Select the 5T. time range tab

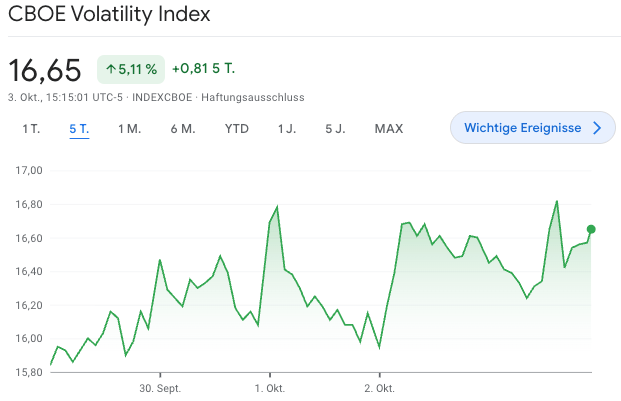click(x=79, y=128)
